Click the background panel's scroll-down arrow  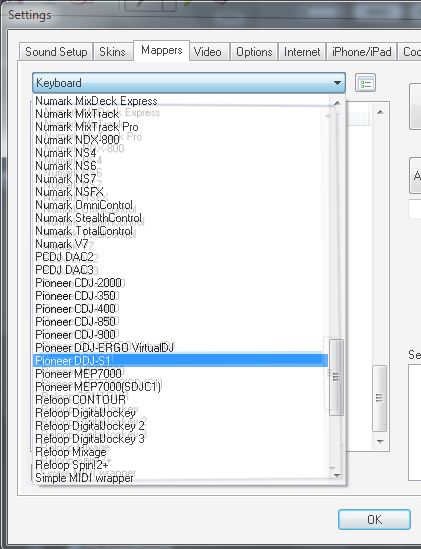coord(380,442)
